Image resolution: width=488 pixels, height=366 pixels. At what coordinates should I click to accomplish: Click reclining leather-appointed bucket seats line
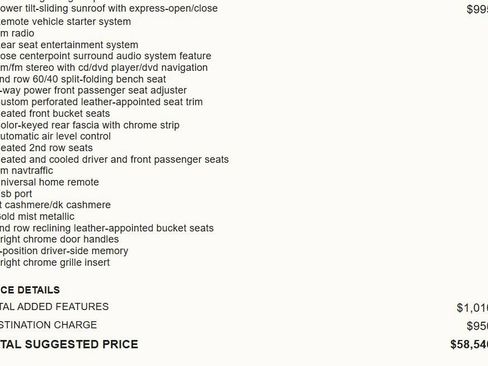[x=107, y=228]
